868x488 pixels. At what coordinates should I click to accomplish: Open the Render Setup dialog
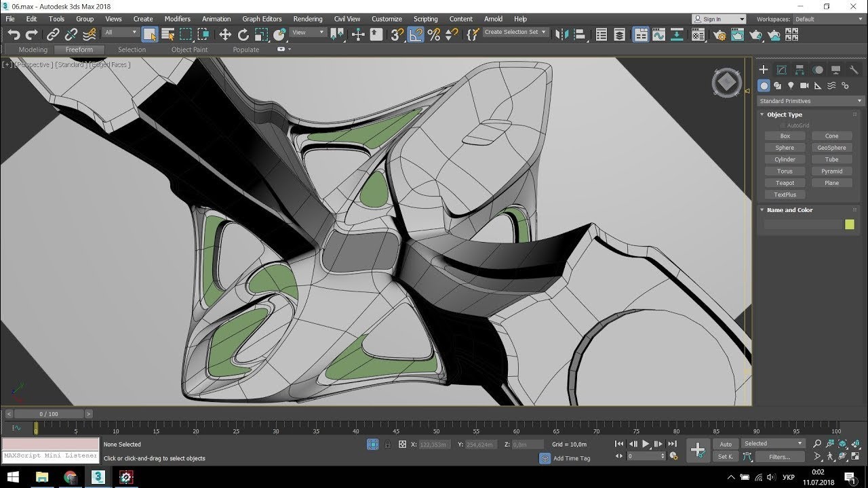click(x=719, y=35)
